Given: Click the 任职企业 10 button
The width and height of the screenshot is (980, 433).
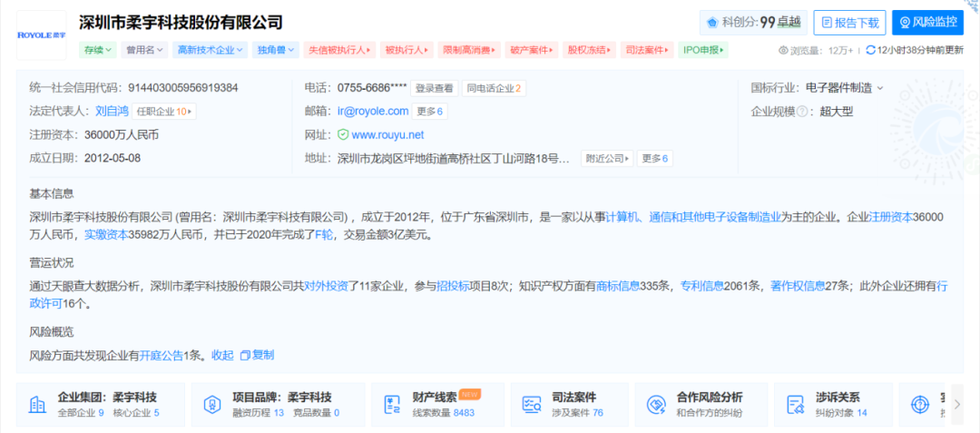Looking at the screenshot, I should point(163,112).
